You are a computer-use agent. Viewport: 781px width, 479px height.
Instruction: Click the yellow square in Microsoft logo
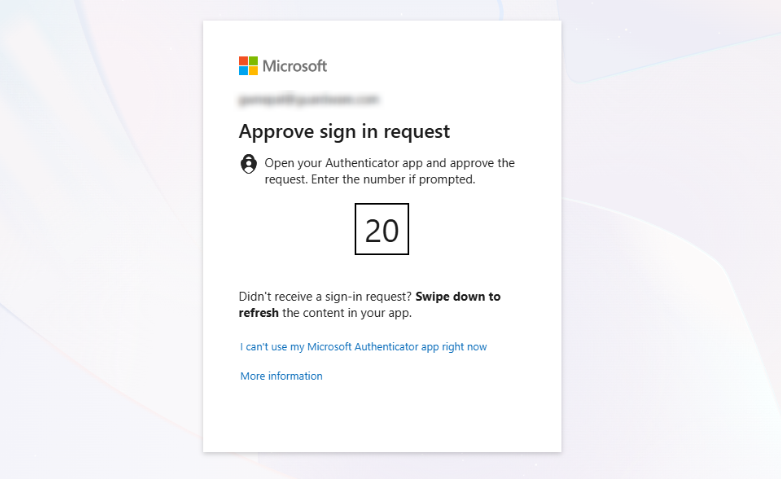click(x=253, y=71)
